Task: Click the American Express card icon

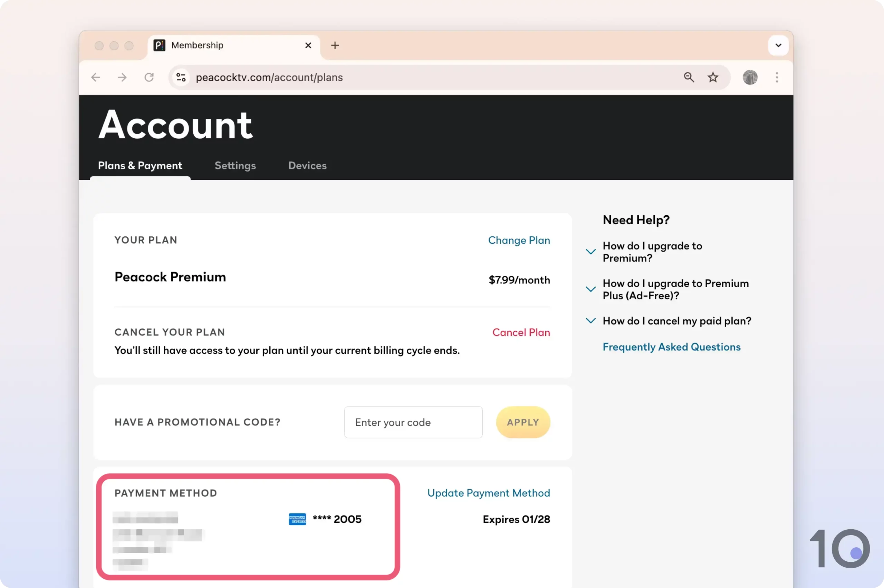Action: 297,519
